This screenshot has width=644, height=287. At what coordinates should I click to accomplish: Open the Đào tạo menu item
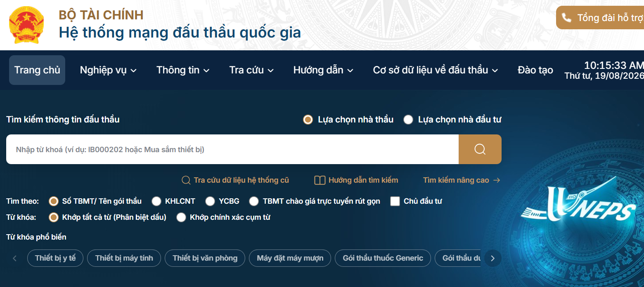point(535,70)
